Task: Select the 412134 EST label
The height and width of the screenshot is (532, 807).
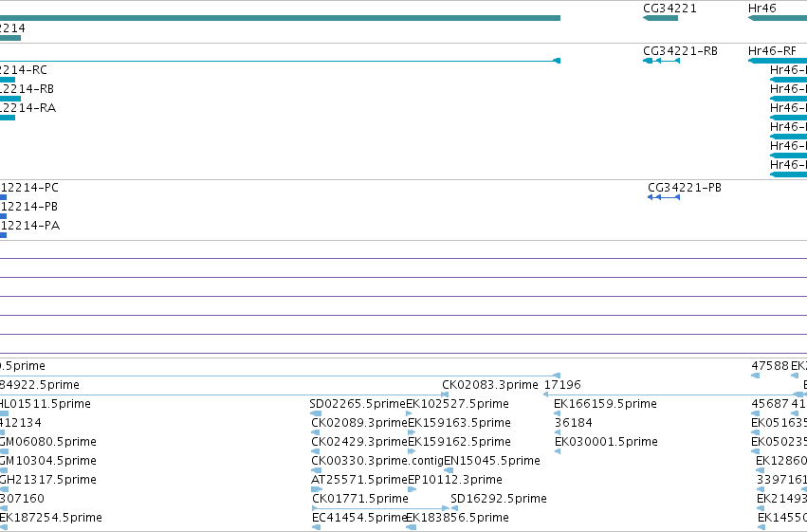Action: click(21, 423)
